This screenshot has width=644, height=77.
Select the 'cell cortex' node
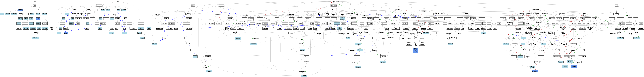coord(72,19)
